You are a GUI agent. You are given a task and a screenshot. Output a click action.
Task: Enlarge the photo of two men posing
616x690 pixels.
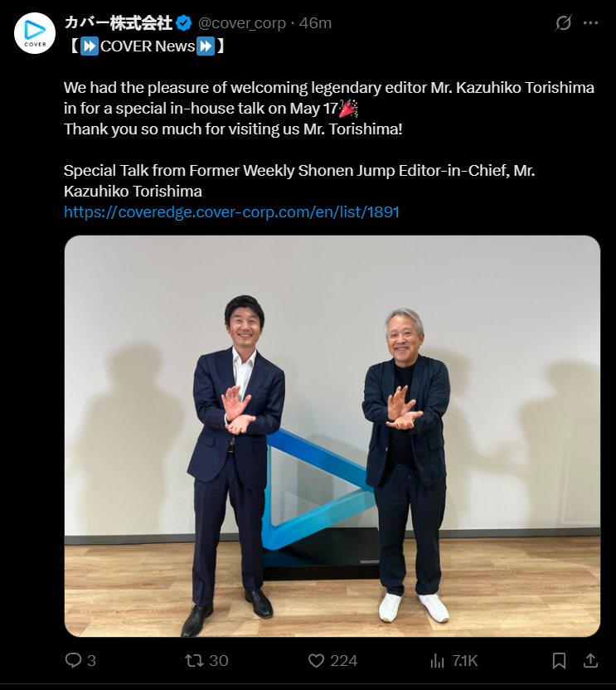pyautogui.click(x=332, y=436)
